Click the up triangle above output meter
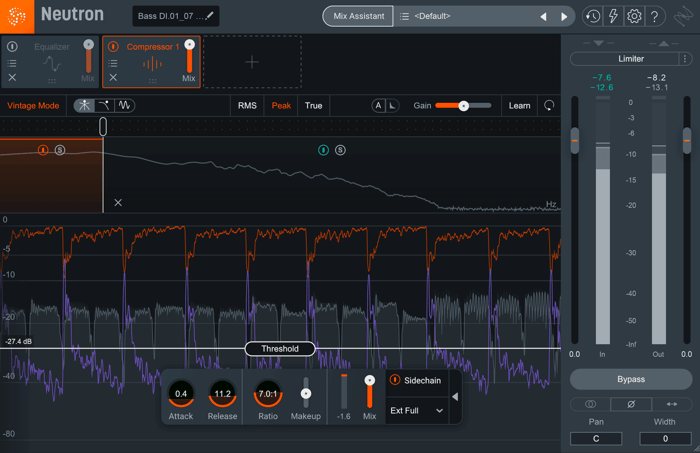The image size is (700, 453). 663,43
